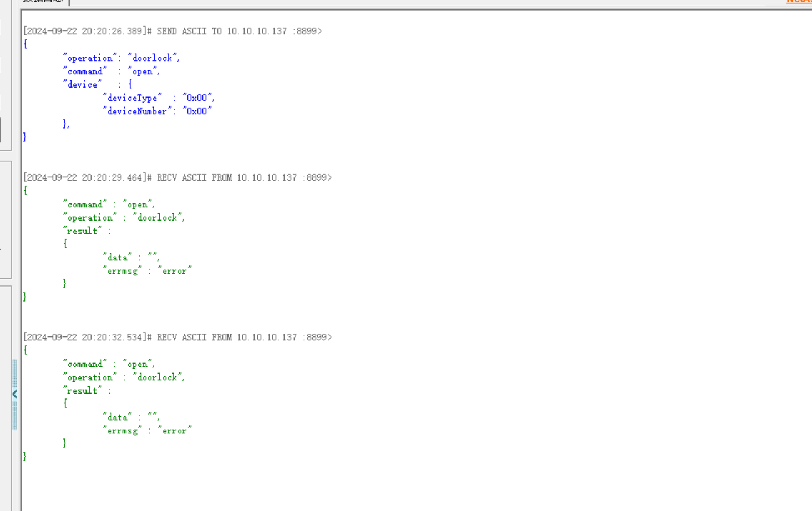Select the RECV ASCII header timestamped 20:20:29.464
Image resolution: width=812 pixels, height=511 pixels.
(x=177, y=178)
